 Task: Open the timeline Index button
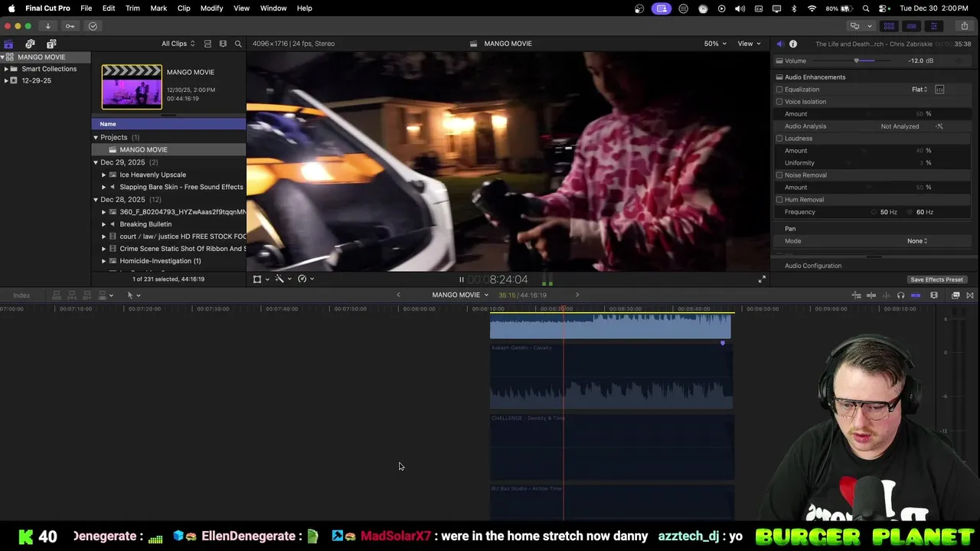click(21, 295)
